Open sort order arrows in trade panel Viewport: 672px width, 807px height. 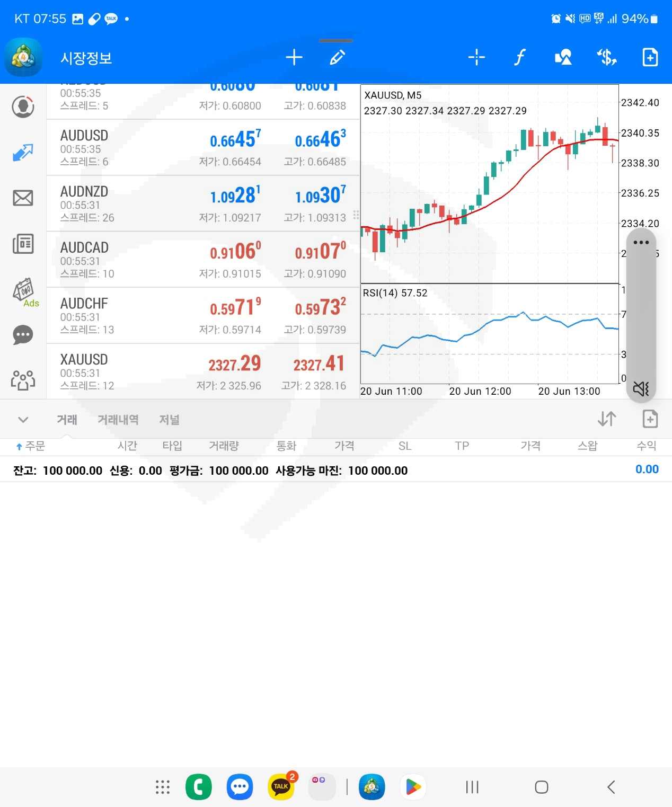[x=606, y=419]
